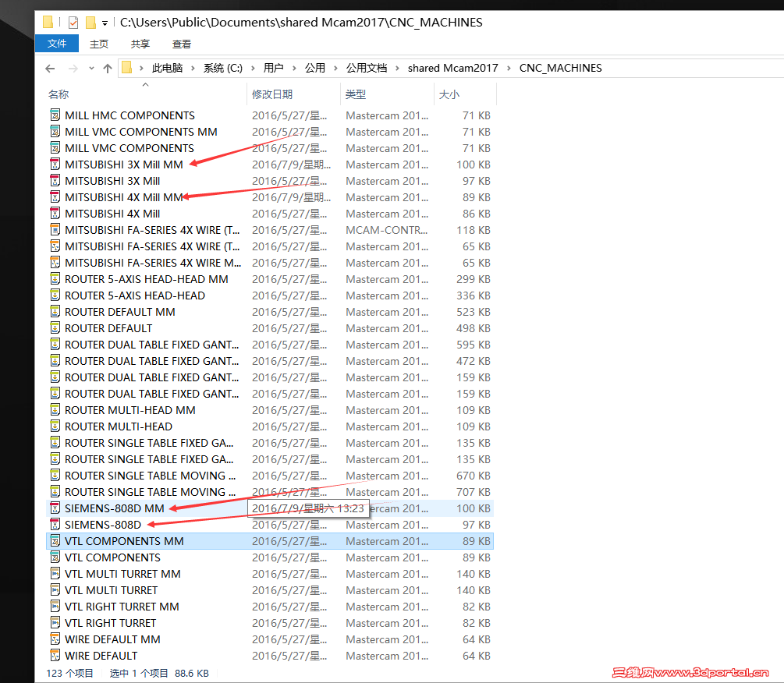Expand chevron after 公用文档 in address bar
This screenshot has height=683, width=784.
pos(398,69)
